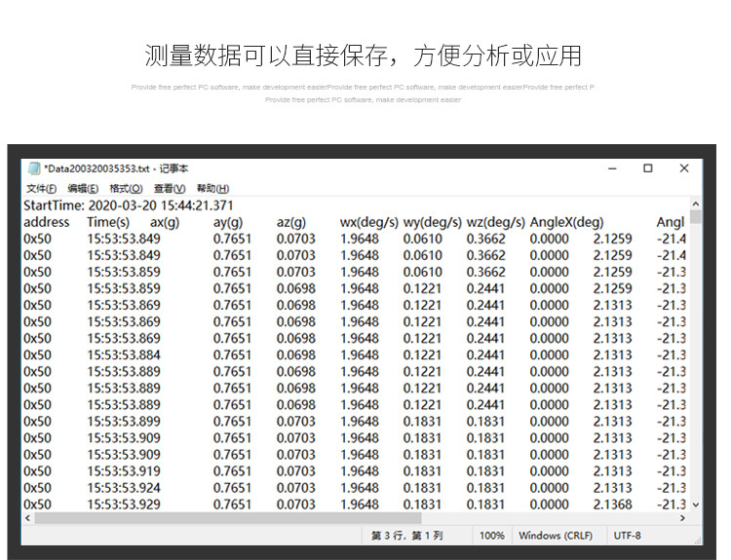
Task: Click the wx(deg/s) column header text
Action: [x=368, y=222]
